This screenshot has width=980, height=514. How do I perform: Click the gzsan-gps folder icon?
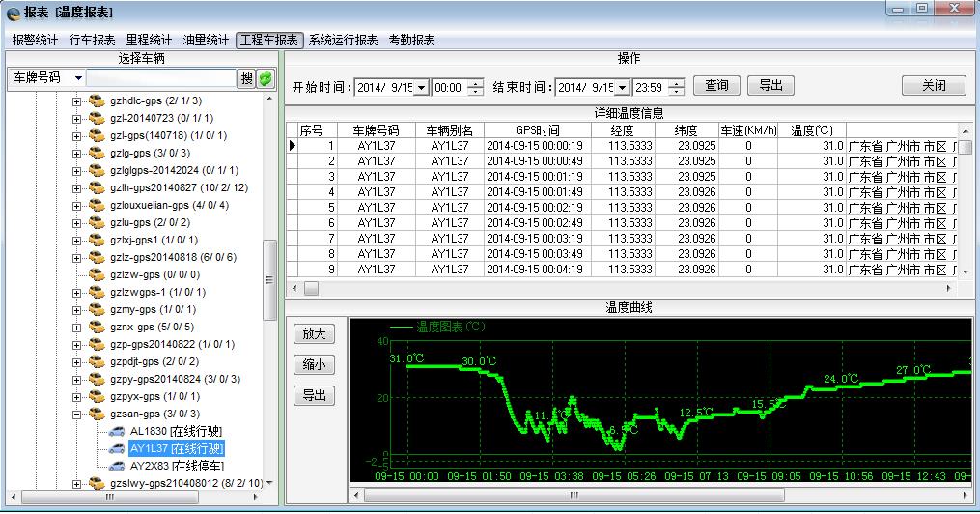[x=97, y=414]
